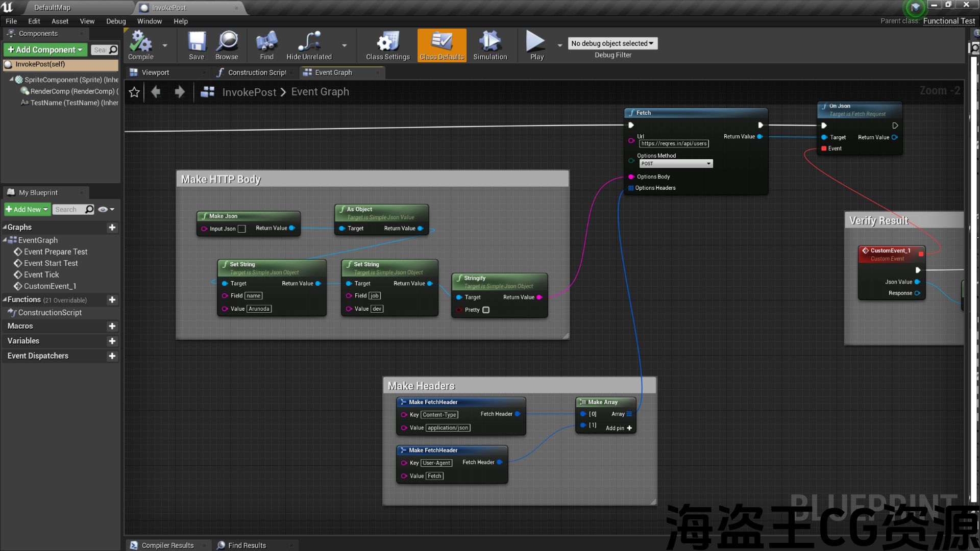980x551 pixels.
Task: Click the Add Component button
Action: (x=45, y=49)
